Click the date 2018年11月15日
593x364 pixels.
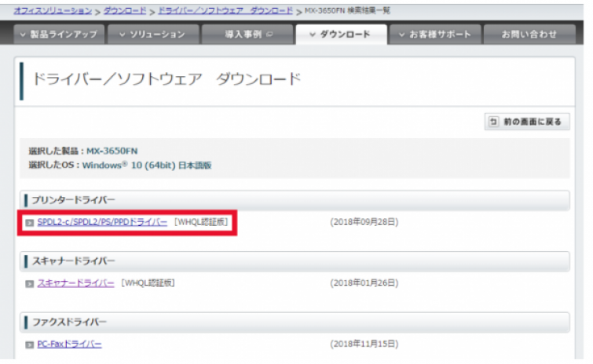(x=364, y=344)
